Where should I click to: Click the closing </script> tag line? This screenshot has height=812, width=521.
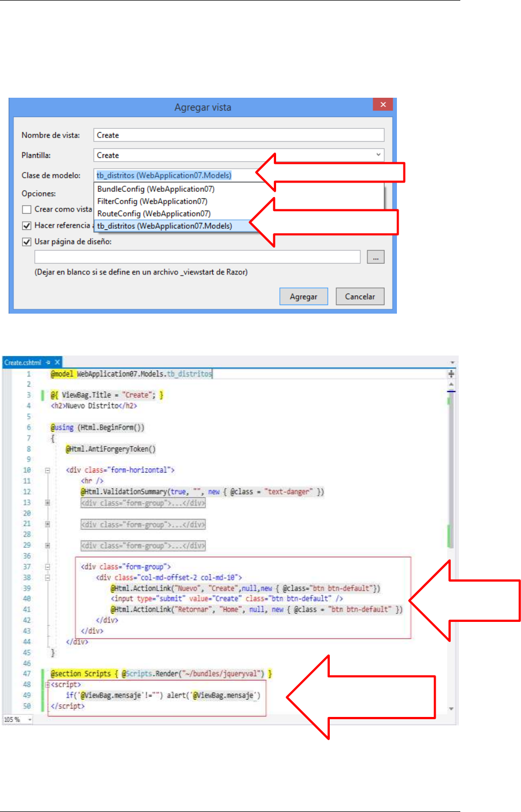[68, 706]
